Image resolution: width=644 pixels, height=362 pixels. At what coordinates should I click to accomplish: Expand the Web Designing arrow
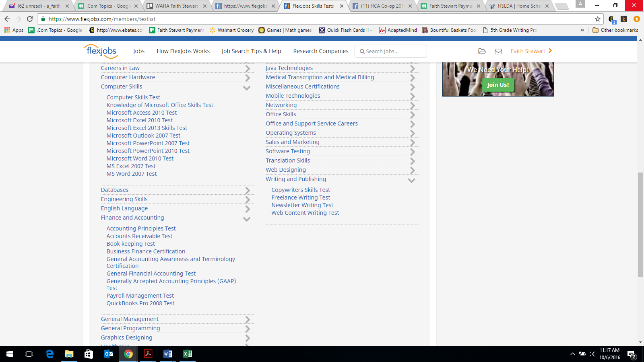click(413, 171)
